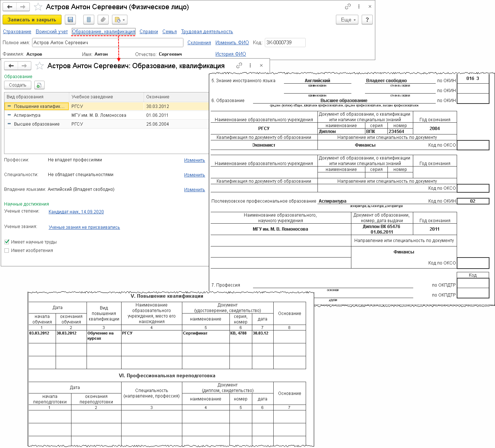Uncheck Имеет научные труды checkbox
This screenshot has height=448, width=495.
click(7, 242)
